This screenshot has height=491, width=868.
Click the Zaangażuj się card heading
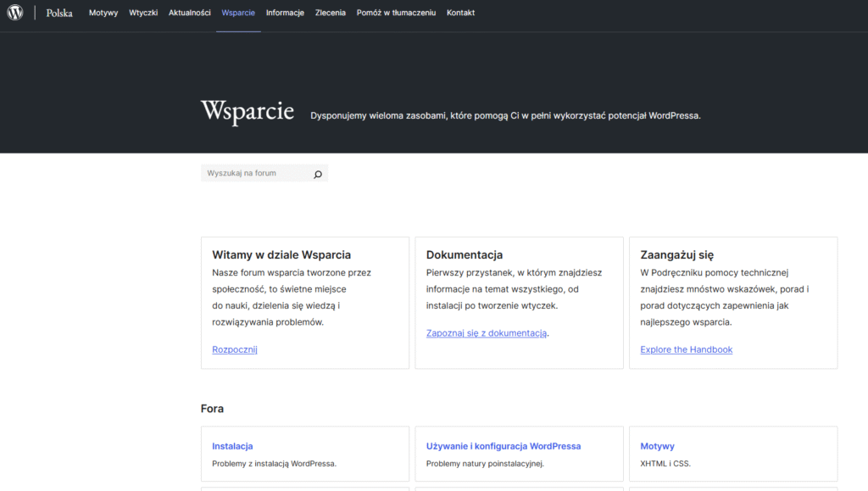[677, 254]
